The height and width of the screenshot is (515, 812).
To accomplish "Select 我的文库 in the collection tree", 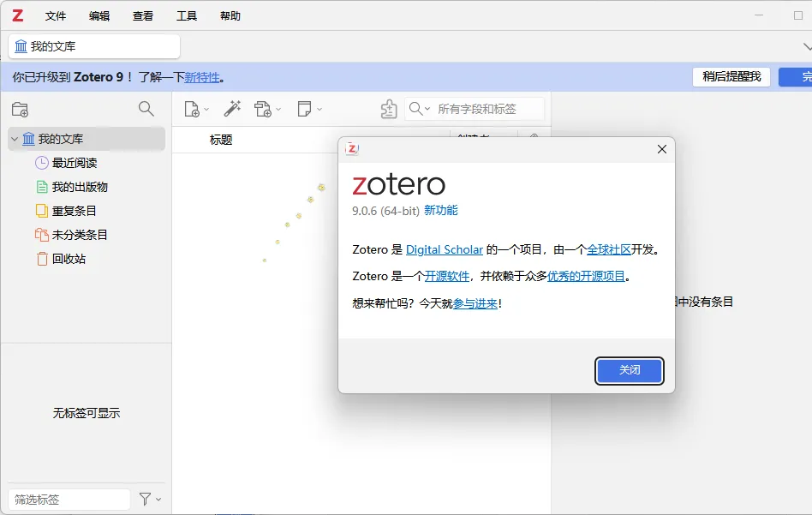I will (87, 139).
